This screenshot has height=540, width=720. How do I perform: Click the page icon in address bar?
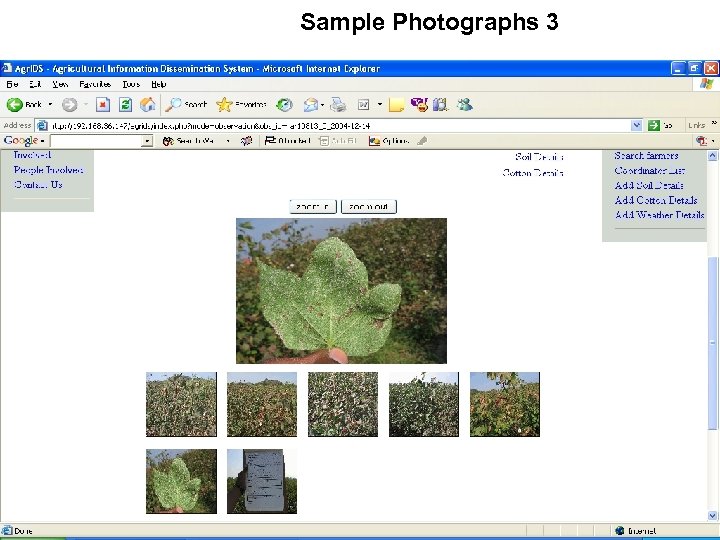(42, 125)
